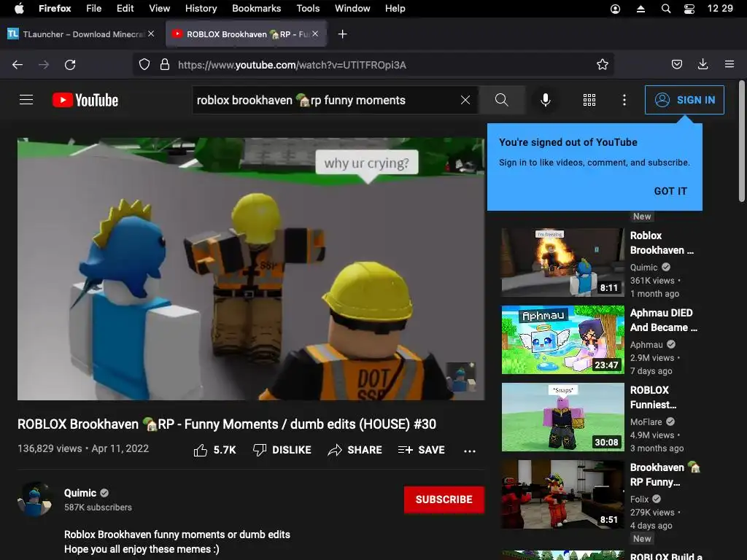Image resolution: width=747 pixels, height=560 pixels.
Task: Go back to the previous page
Action: (x=18, y=65)
